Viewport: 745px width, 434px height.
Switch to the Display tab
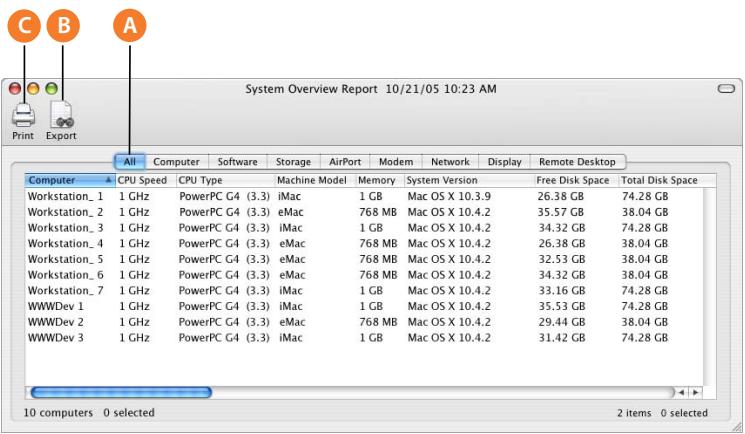[505, 162]
